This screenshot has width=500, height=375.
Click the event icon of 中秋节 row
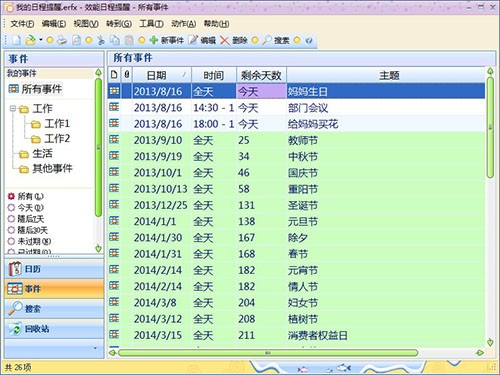coord(114,156)
